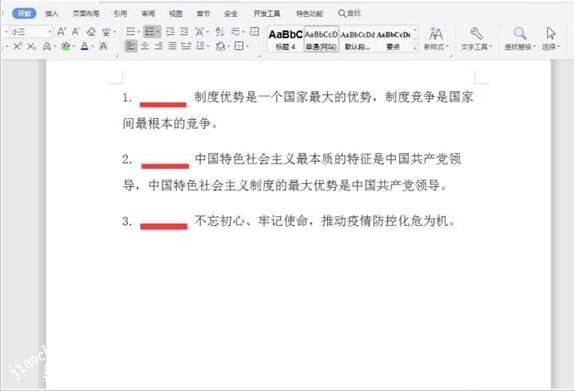Image resolution: width=575 pixels, height=391 pixels.
Task: Switch to the 审阅 Review tab
Action: 148,14
